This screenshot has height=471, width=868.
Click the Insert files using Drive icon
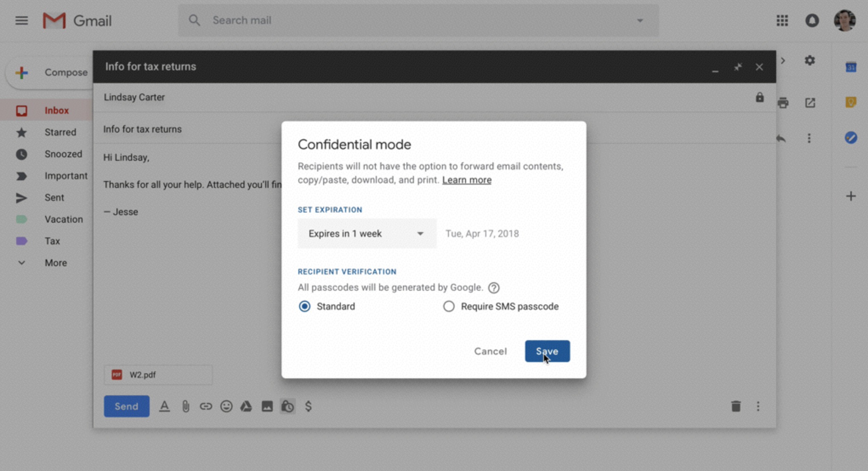(x=246, y=406)
